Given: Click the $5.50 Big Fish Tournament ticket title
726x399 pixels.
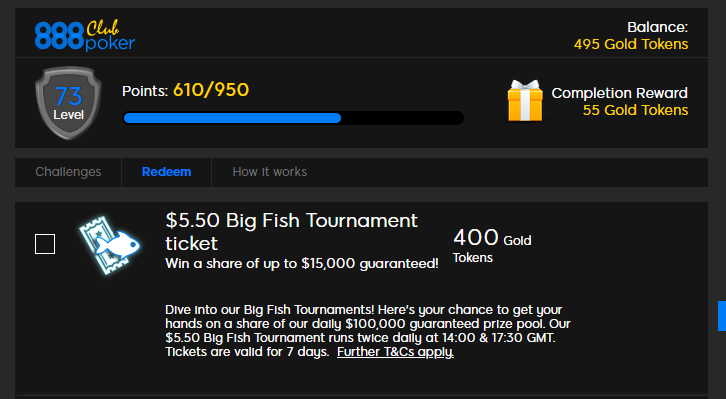Looking at the screenshot, I should 291,231.
